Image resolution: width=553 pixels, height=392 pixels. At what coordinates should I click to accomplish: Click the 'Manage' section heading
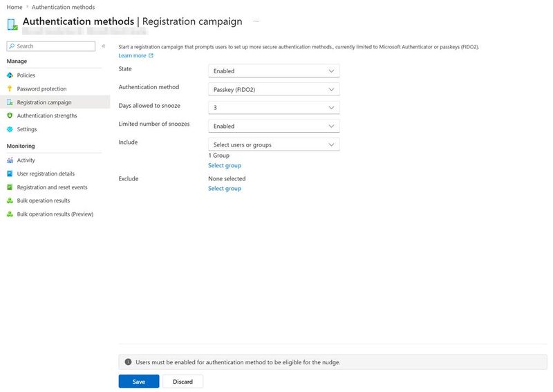click(17, 61)
